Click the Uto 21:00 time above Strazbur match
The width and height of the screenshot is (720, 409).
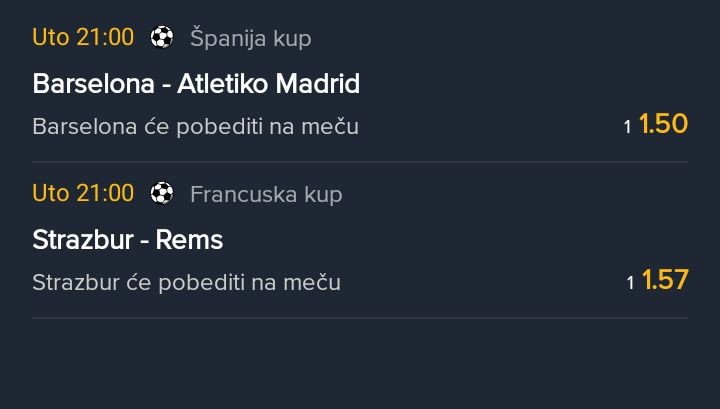83,193
